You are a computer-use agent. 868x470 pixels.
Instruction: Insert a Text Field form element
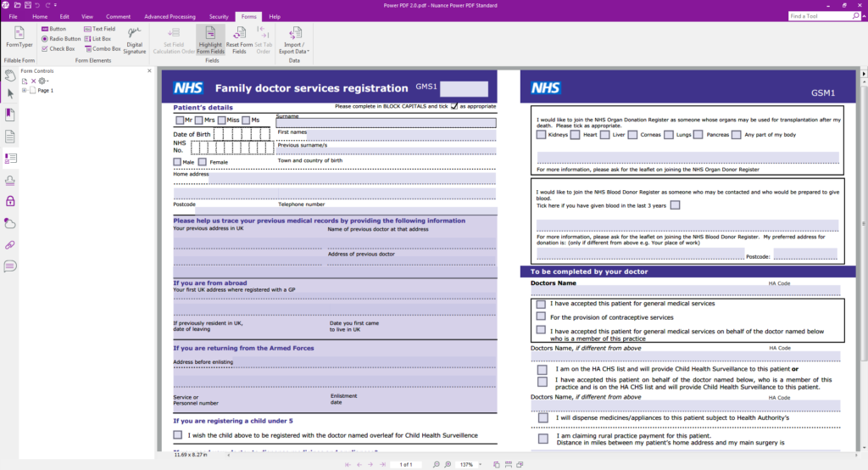100,29
